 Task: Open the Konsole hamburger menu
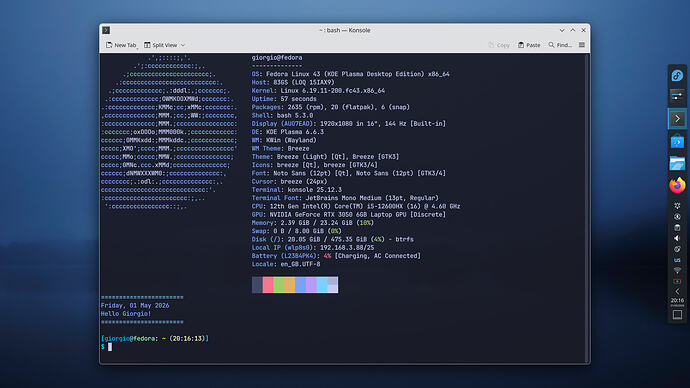click(x=582, y=45)
